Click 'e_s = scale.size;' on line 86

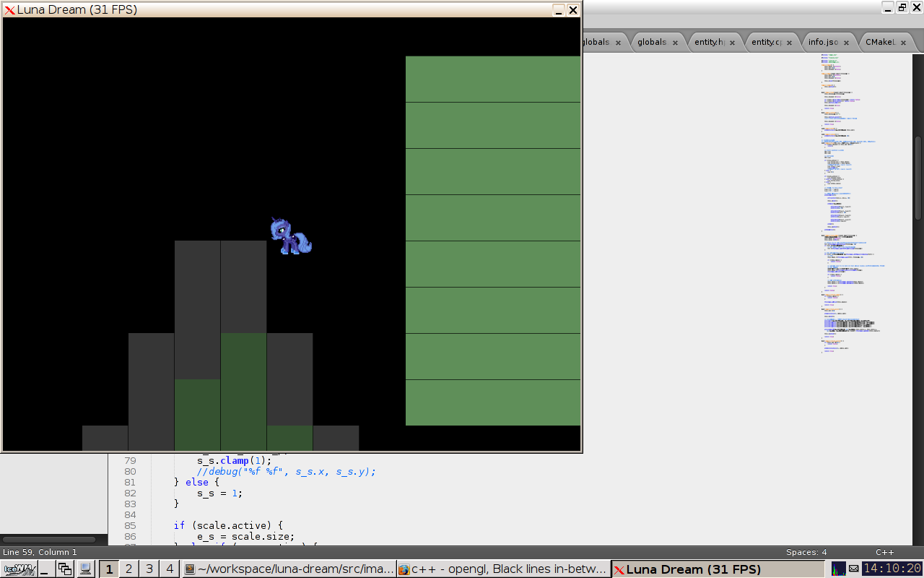coord(245,536)
